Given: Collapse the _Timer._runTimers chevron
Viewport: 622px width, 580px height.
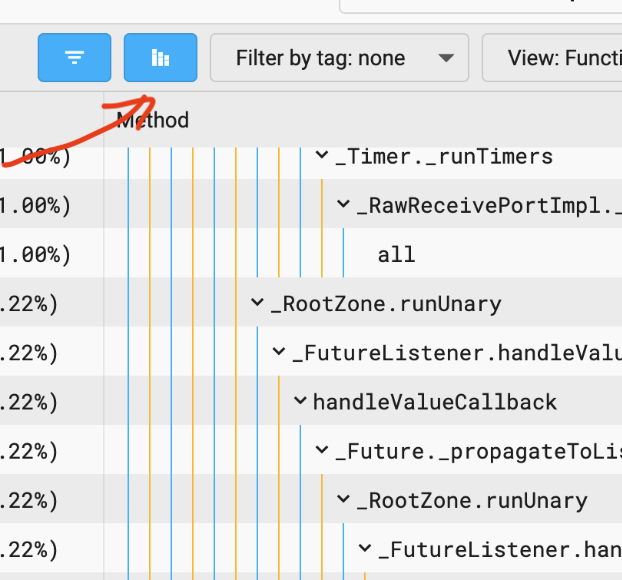Looking at the screenshot, I should pyautogui.click(x=322, y=156).
